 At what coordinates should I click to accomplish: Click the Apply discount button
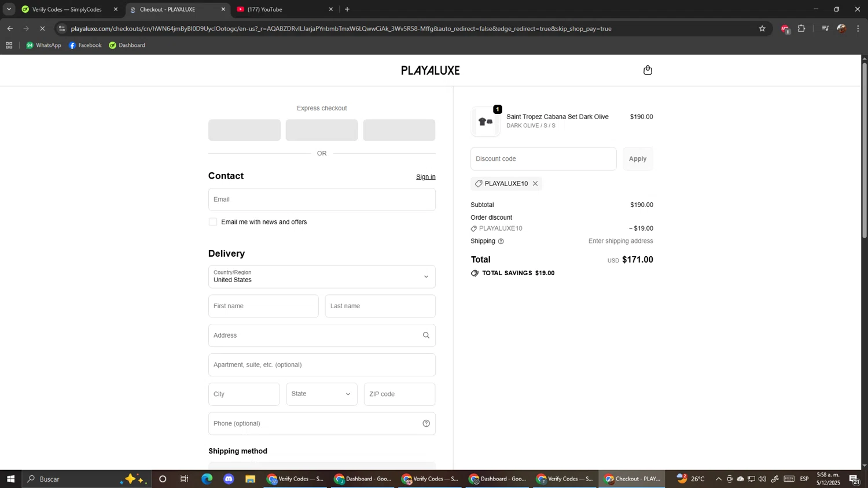[x=638, y=159]
